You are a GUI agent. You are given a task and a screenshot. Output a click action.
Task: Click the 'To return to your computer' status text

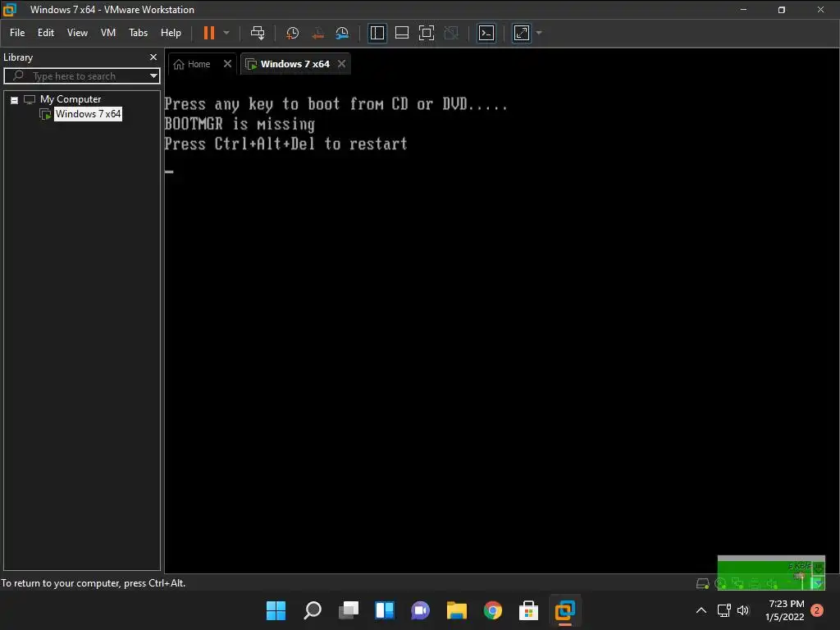[94, 583]
